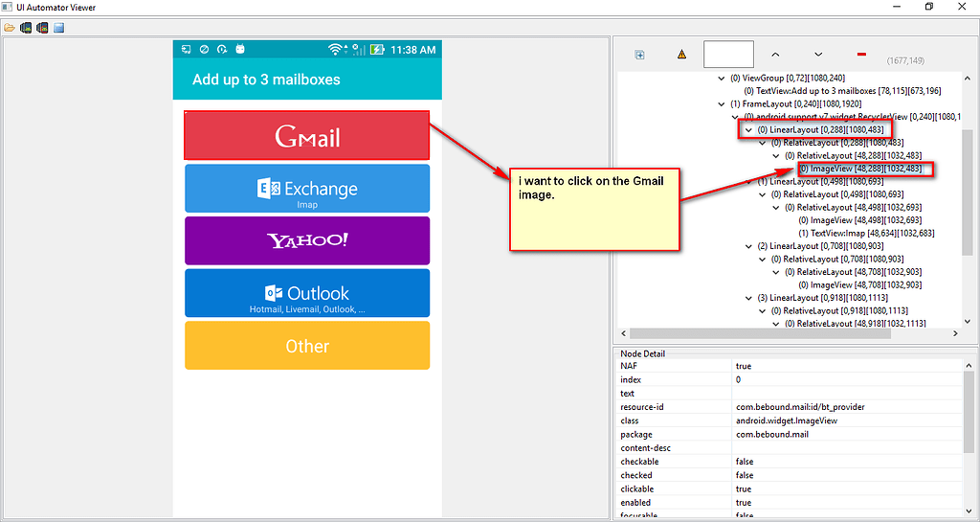The image size is (980, 522).
Task: Click the Node Detail vertical scrollbar thumb
Action: pyautogui.click(x=969, y=411)
